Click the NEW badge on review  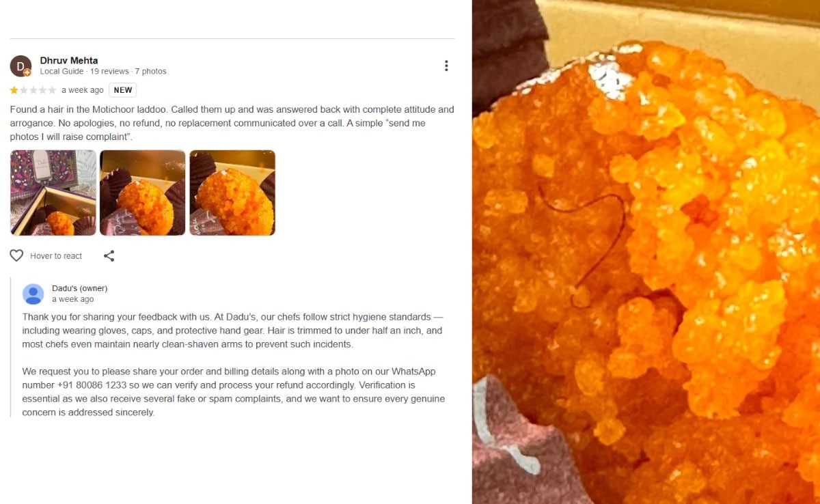pos(123,90)
